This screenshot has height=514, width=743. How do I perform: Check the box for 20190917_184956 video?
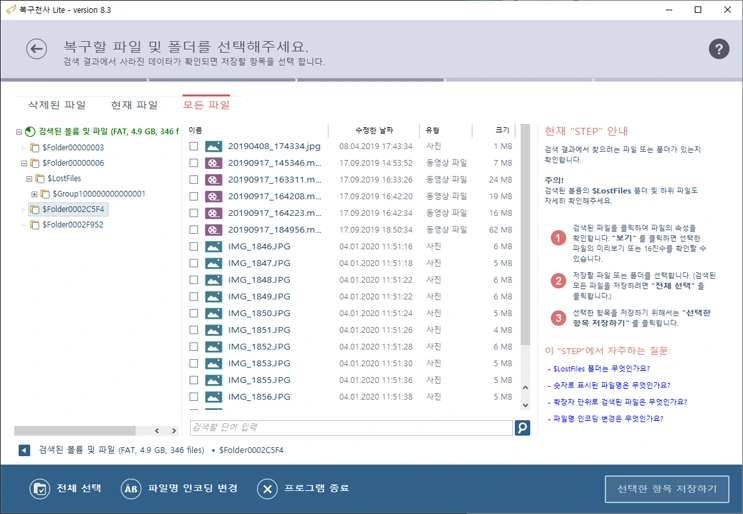point(193,230)
